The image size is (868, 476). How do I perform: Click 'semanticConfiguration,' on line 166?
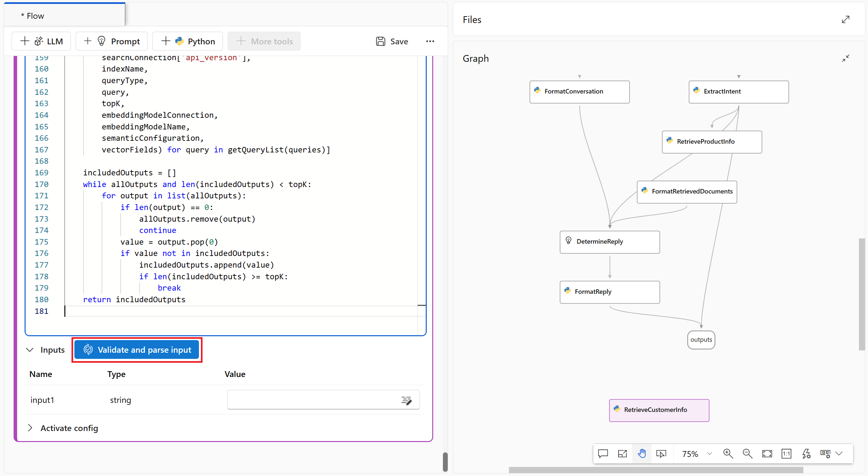[153, 138]
